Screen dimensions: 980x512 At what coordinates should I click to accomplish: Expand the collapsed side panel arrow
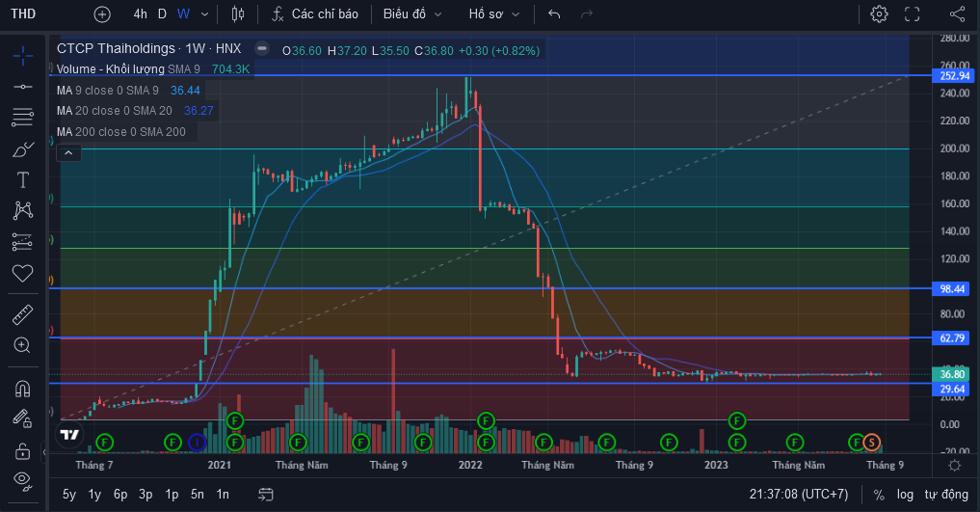(x=44, y=452)
